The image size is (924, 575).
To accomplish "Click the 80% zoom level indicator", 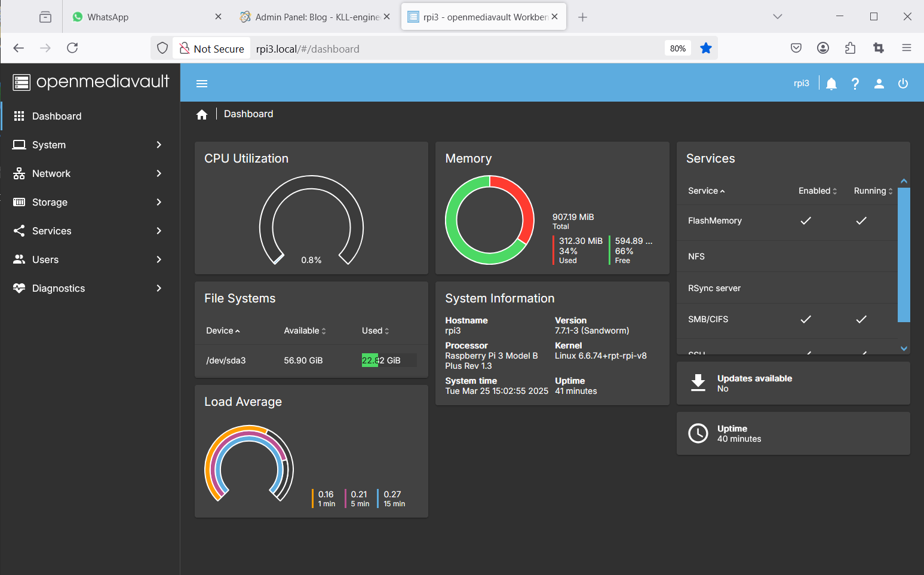I will tap(678, 48).
